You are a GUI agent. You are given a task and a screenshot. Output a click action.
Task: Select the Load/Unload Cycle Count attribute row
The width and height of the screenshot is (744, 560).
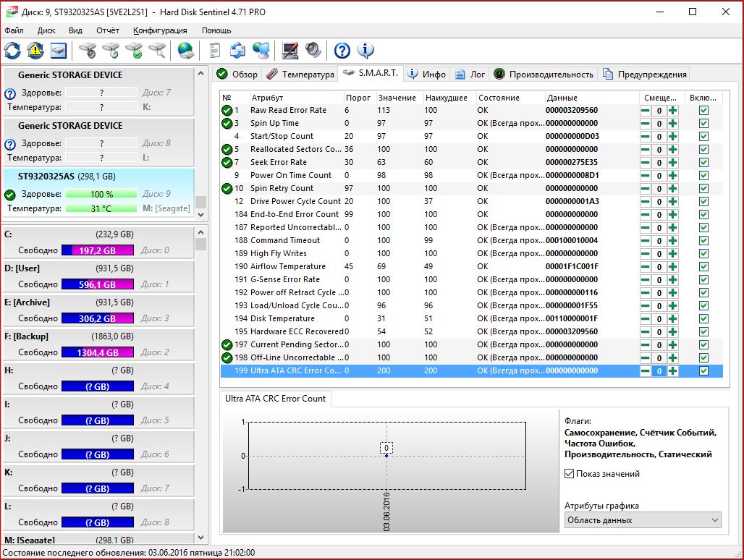pos(471,306)
